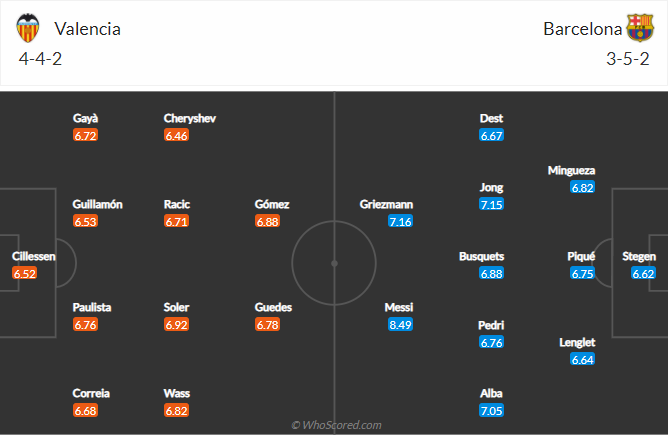Viewport: 671px width, 435px height.
Task: Select Barcelona wing-back Alba
Action: (x=491, y=393)
